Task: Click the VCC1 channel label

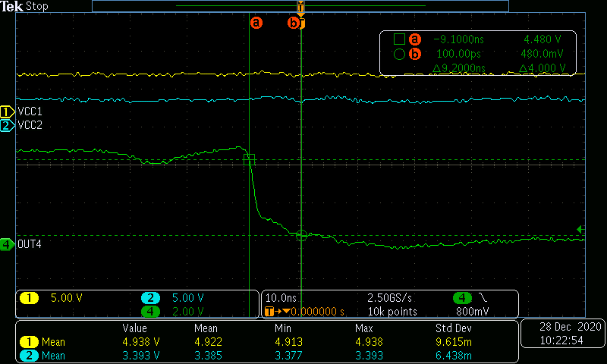Action: 30,111
